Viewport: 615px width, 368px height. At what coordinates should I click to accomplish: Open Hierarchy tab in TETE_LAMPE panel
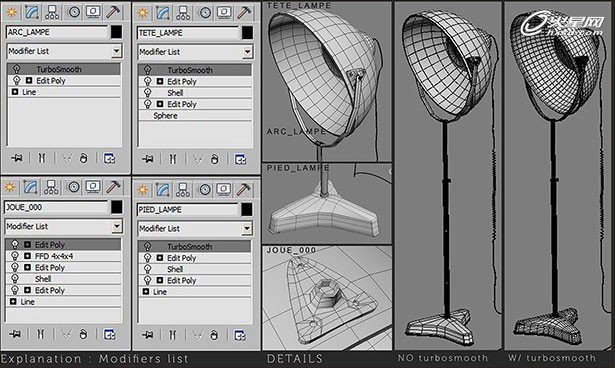[x=182, y=13]
